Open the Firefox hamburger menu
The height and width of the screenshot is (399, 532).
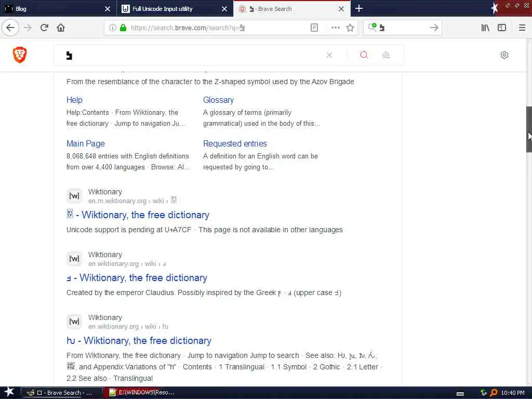522,28
